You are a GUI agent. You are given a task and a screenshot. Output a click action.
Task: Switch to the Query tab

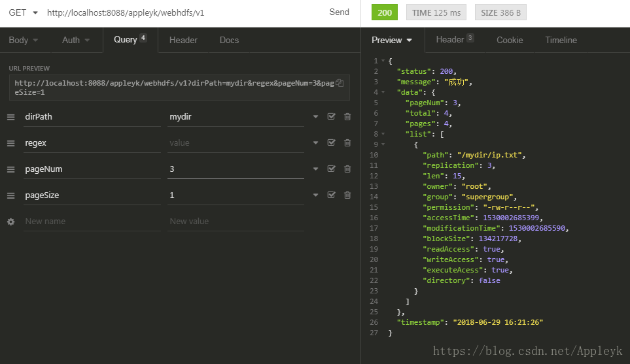point(130,40)
